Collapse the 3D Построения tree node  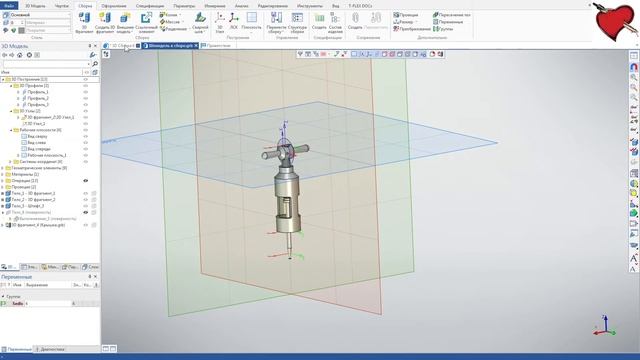point(4,79)
